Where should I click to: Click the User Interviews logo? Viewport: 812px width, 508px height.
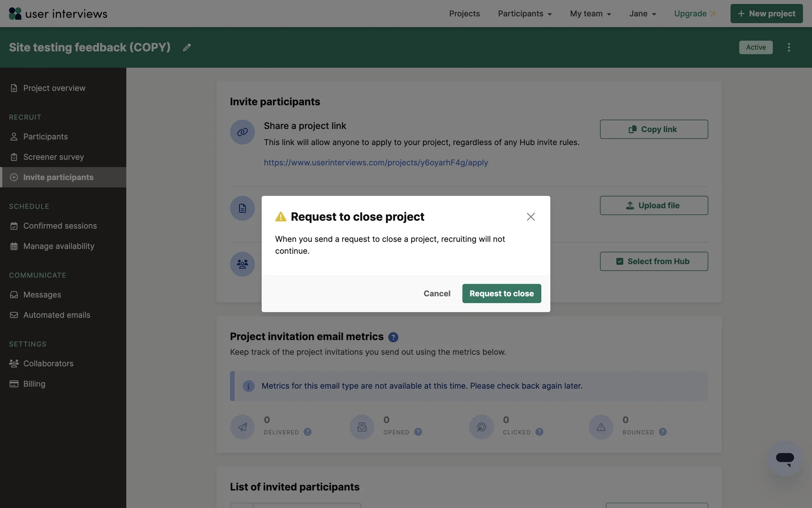coord(58,14)
